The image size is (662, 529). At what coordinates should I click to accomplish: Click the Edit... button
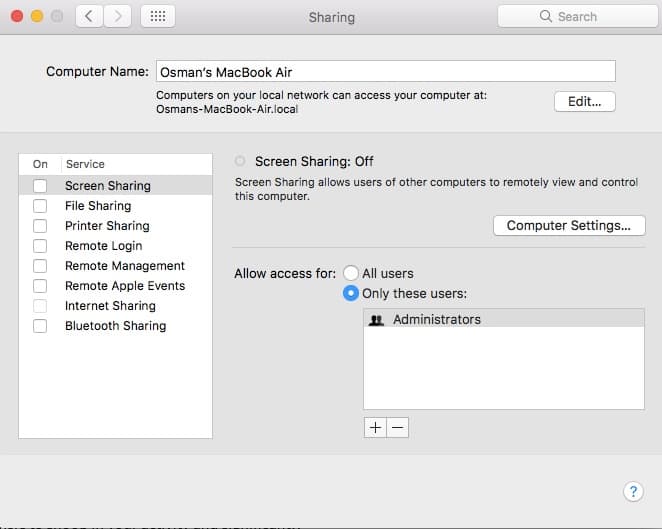[585, 101]
